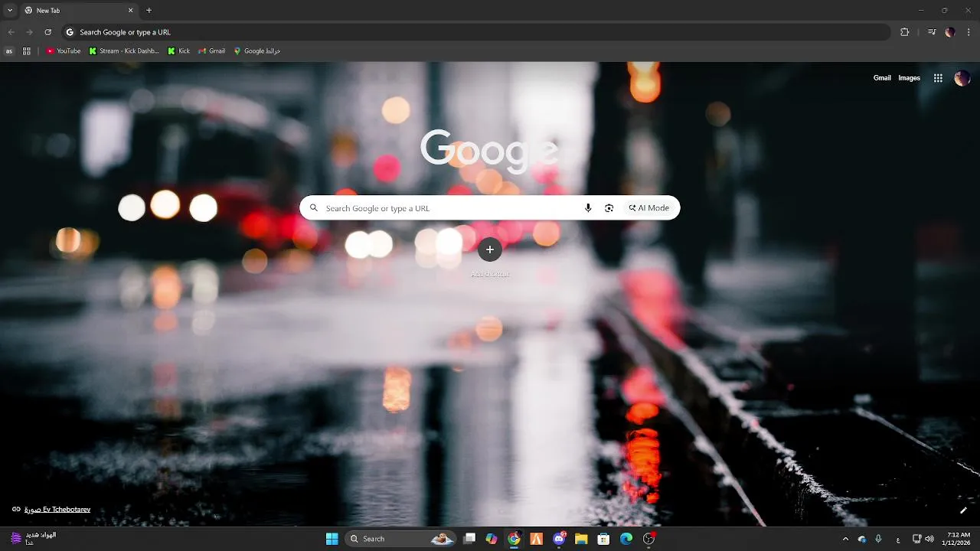Focus the address bar URL field
The image size is (980, 551).
475,32
